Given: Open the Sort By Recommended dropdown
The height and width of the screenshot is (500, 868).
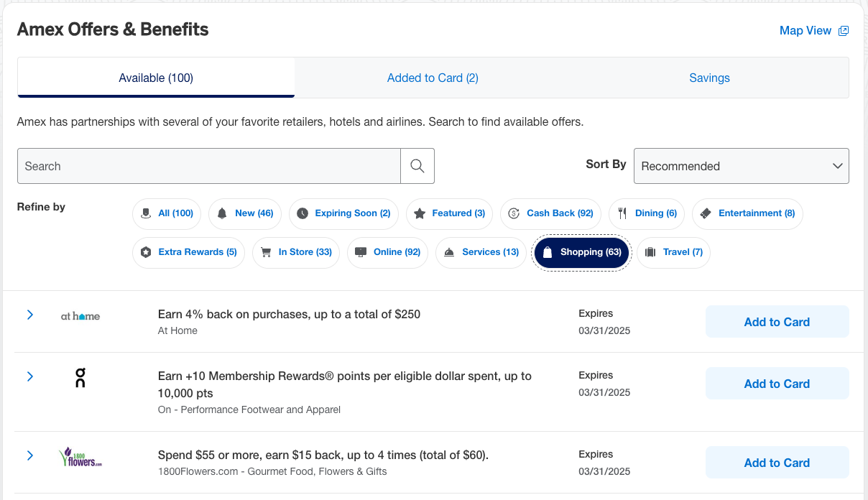Looking at the screenshot, I should (x=741, y=166).
